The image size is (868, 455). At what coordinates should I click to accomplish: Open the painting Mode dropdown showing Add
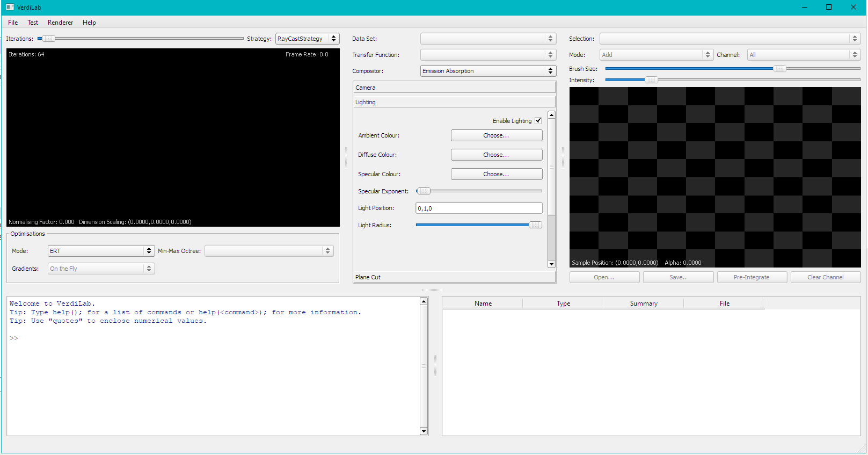coord(656,55)
